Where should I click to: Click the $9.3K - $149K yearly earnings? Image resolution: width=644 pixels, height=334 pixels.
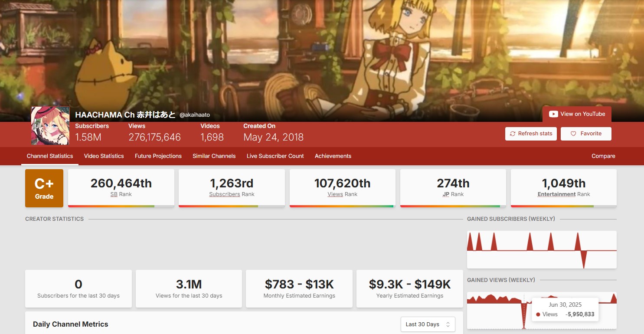410,285
